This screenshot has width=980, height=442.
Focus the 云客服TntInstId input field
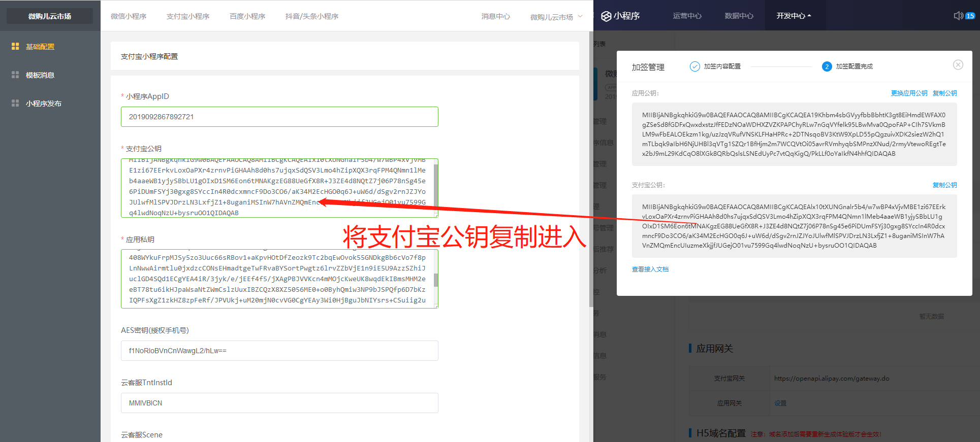[x=279, y=403]
